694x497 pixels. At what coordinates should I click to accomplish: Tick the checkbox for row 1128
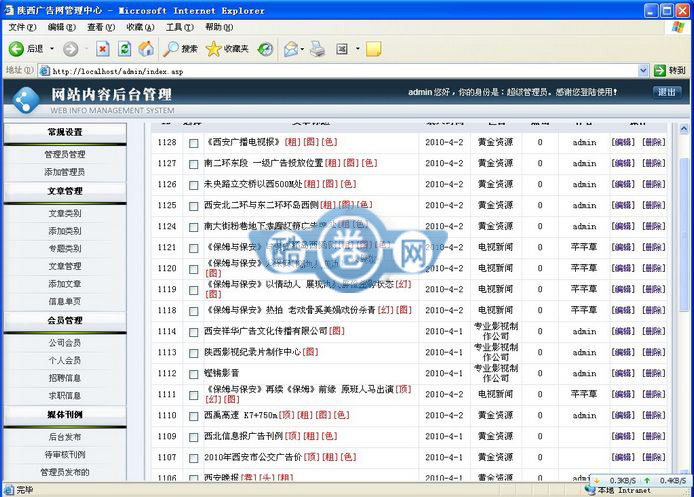[193, 143]
